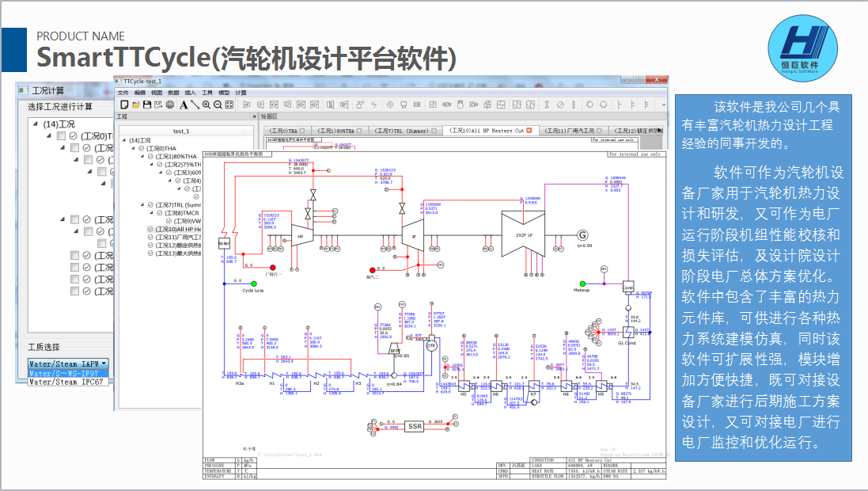The image size is (868, 491).
Task: Collapse the (14)工况 root in 工况计算 window
Action: (x=36, y=124)
